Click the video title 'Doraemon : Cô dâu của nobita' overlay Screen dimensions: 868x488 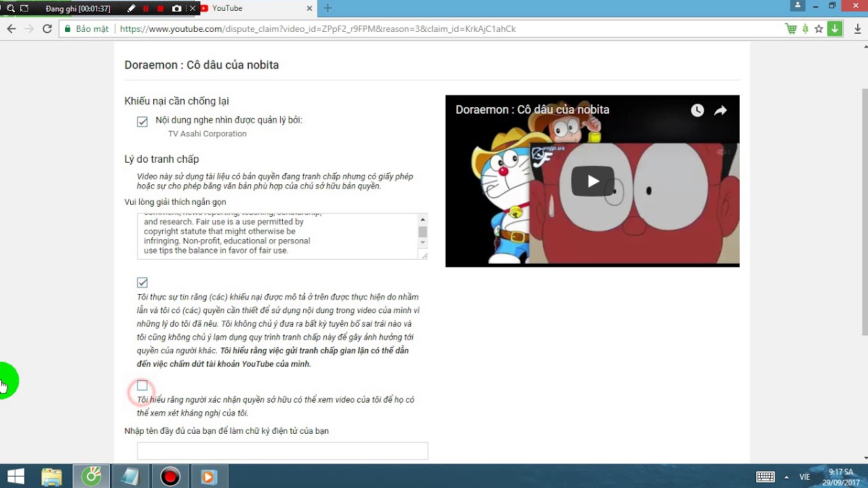click(532, 110)
